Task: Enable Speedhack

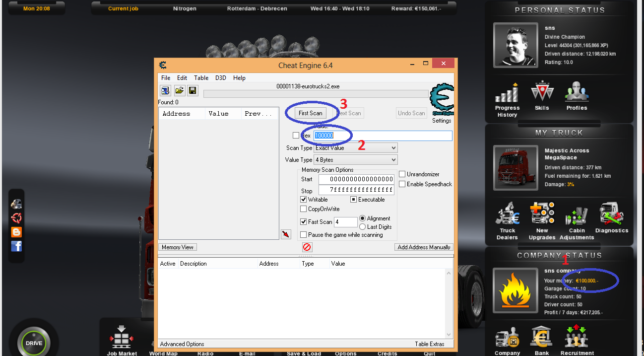Action: pyautogui.click(x=402, y=184)
